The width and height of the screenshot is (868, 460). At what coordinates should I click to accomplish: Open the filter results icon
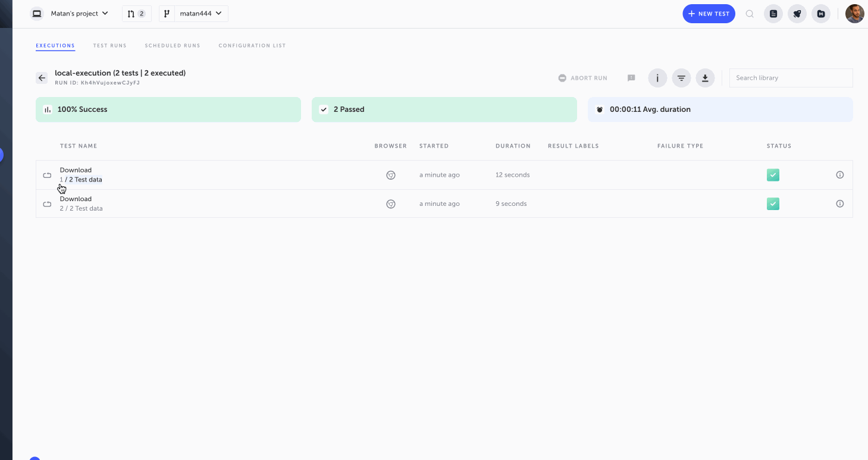[x=681, y=77]
